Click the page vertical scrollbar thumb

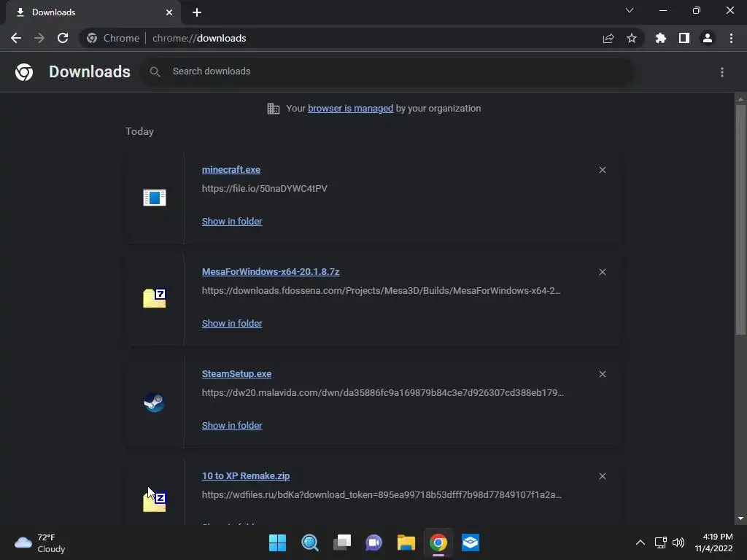pyautogui.click(x=740, y=219)
